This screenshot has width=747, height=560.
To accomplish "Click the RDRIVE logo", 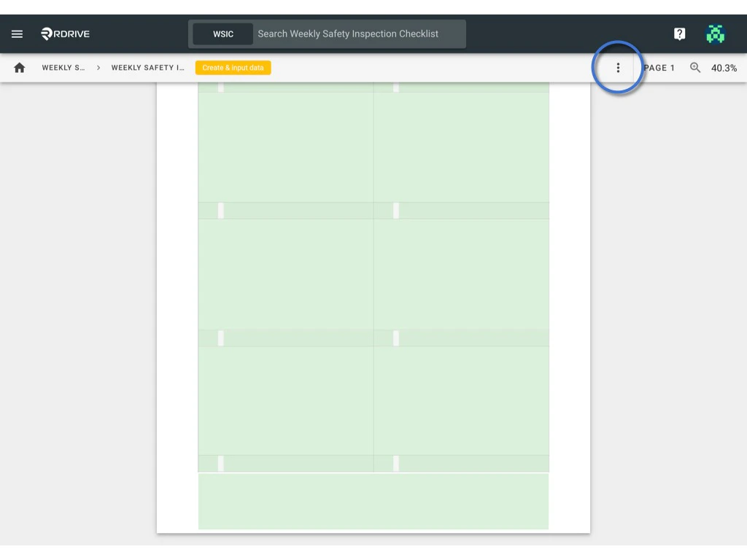I will click(x=64, y=34).
